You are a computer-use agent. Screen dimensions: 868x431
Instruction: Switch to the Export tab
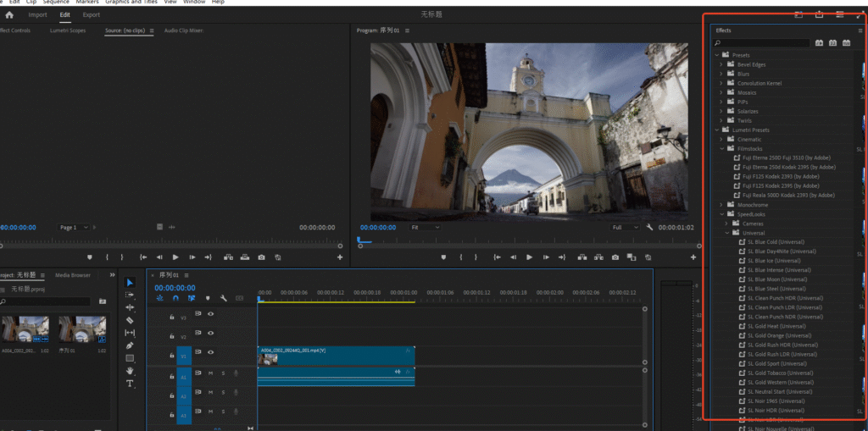pyautogui.click(x=91, y=14)
